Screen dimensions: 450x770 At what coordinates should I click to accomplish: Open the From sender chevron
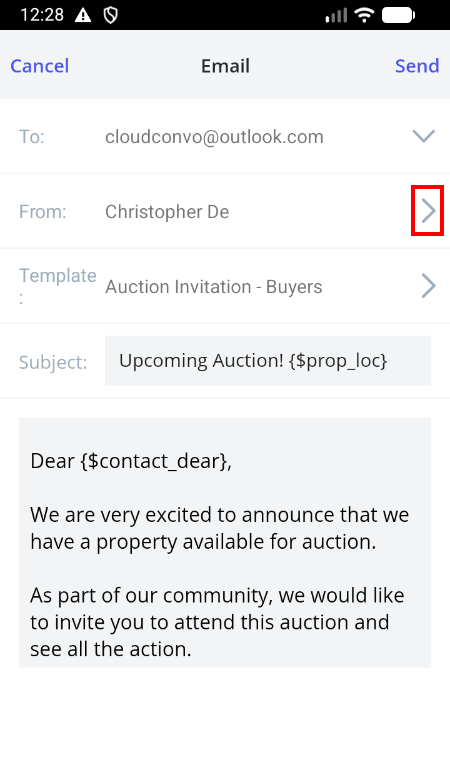pyautogui.click(x=428, y=211)
